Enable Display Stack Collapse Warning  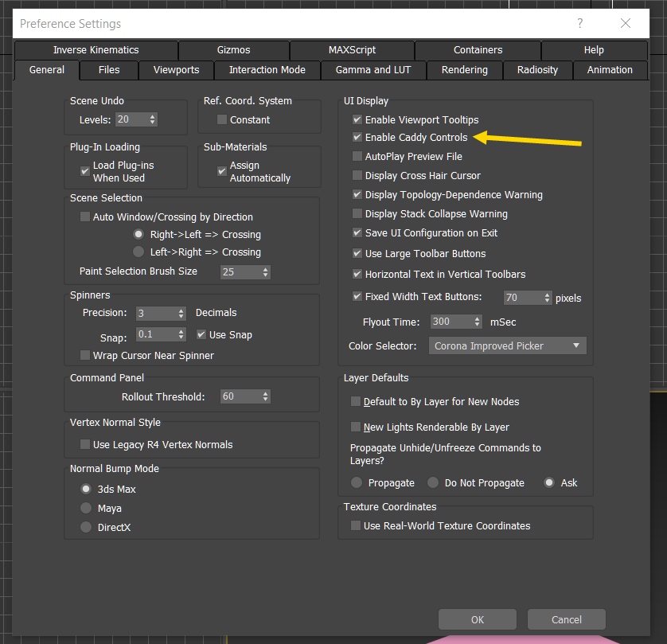[x=357, y=213]
